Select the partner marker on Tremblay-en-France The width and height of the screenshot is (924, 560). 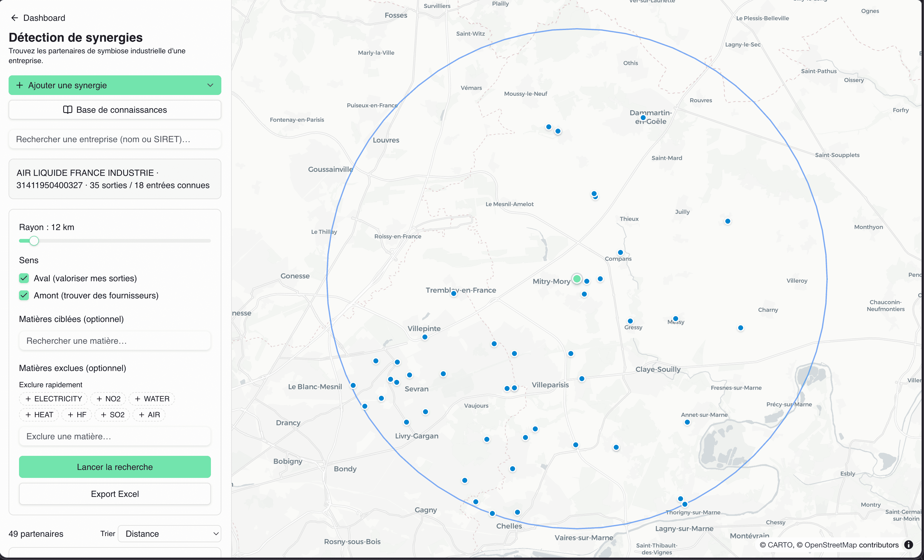pyautogui.click(x=454, y=293)
